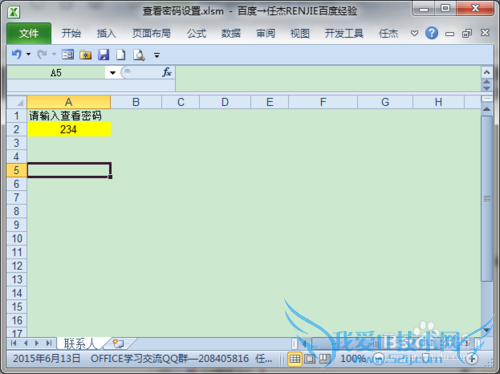500x374 pixels.
Task: Click the form icon in quick access toolbar
Action: coord(68,54)
